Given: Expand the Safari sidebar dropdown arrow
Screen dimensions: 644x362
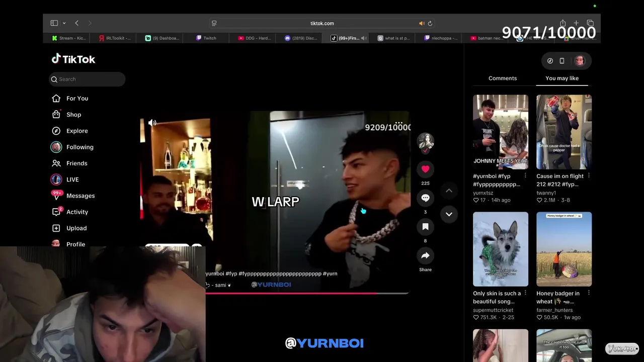Looking at the screenshot, I should (x=64, y=23).
